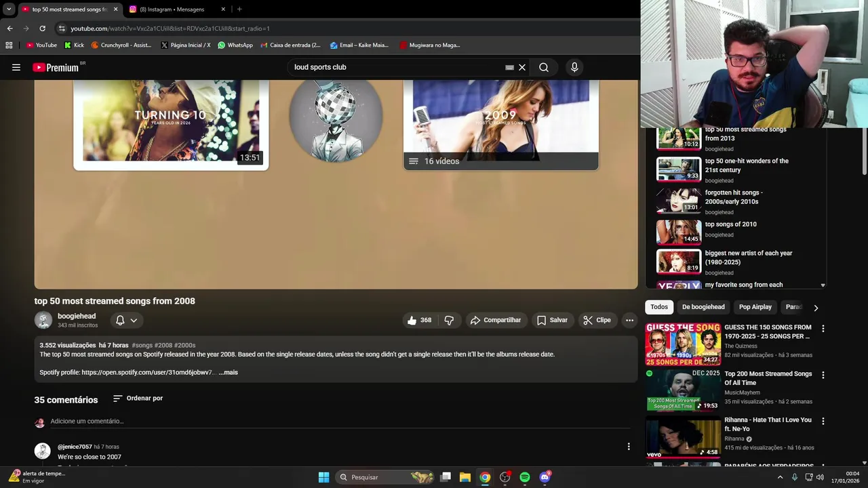Select the Todos filter chip
This screenshot has width=868, height=488.
click(x=659, y=307)
